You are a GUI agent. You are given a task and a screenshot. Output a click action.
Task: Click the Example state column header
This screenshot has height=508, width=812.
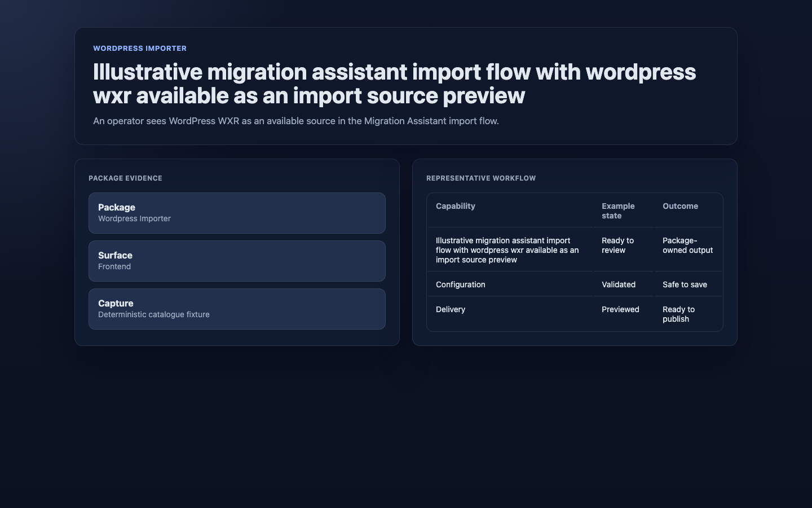pos(623,211)
